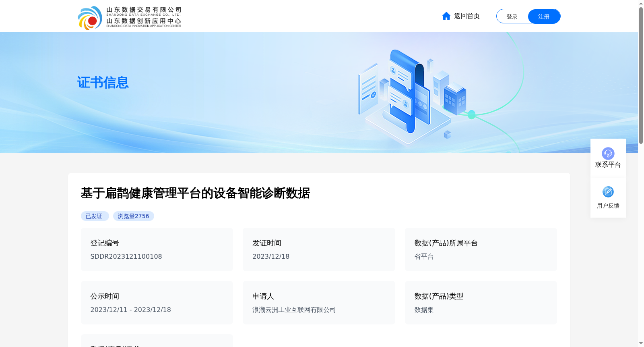Image resolution: width=644 pixels, height=347 pixels.
Task: Click the 申请人 label
Action: [x=263, y=296]
